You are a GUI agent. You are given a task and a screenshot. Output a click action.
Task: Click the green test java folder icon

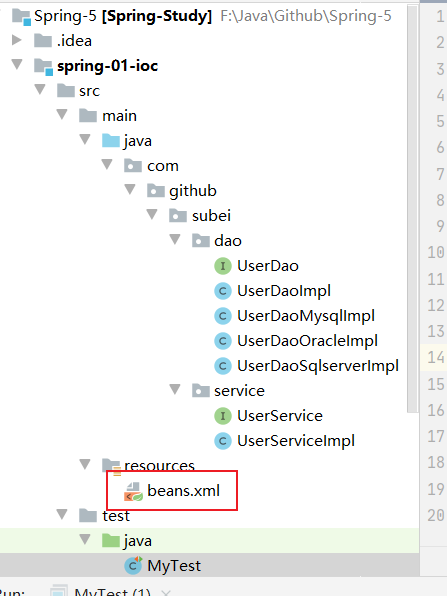tap(111, 541)
